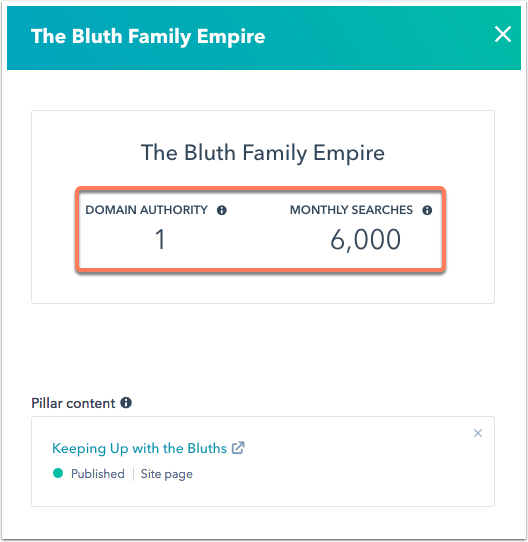The width and height of the screenshot is (528, 542).
Task: Click the Pillar content heading
Action: pyautogui.click(x=73, y=403)
